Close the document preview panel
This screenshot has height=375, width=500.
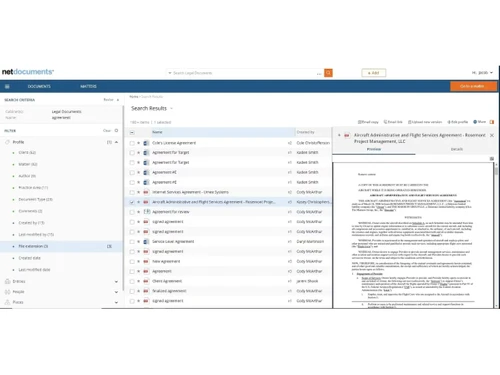(492, 135)
